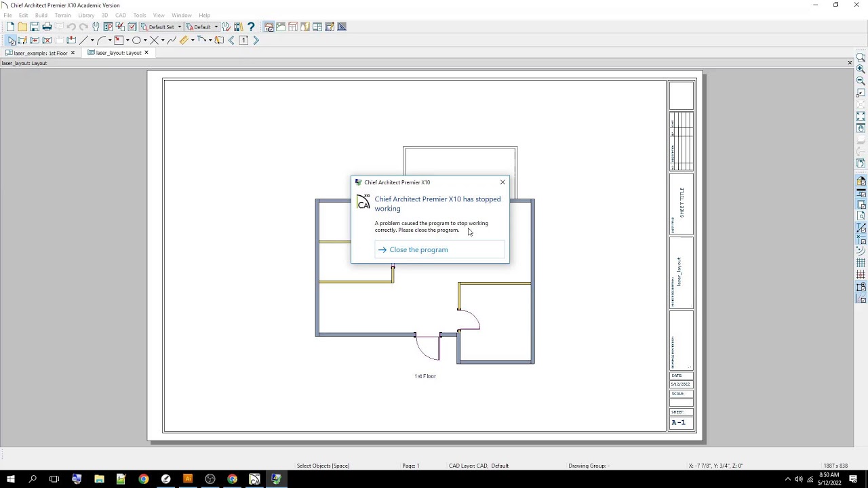The image size is (868, 488).
Task: Toggle the checkmark icon left of Default Set
Action: (x=132, y=26)
